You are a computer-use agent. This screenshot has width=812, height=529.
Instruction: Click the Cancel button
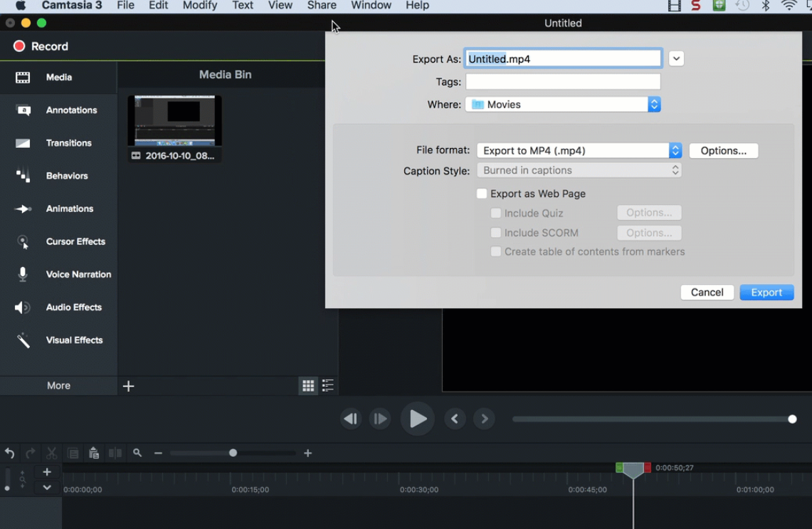click(707, 292)
